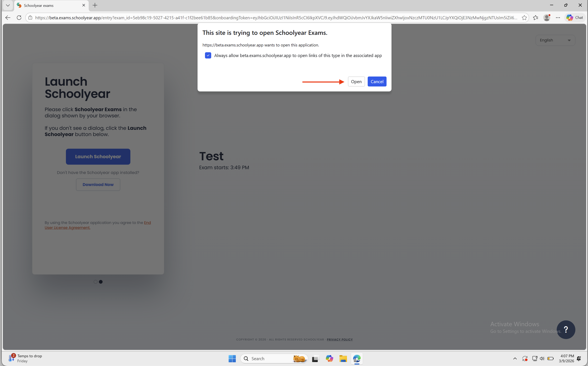Open Edge settings and more menu
The width and height of the screenshot is (588, 366).
pos(558,18)
